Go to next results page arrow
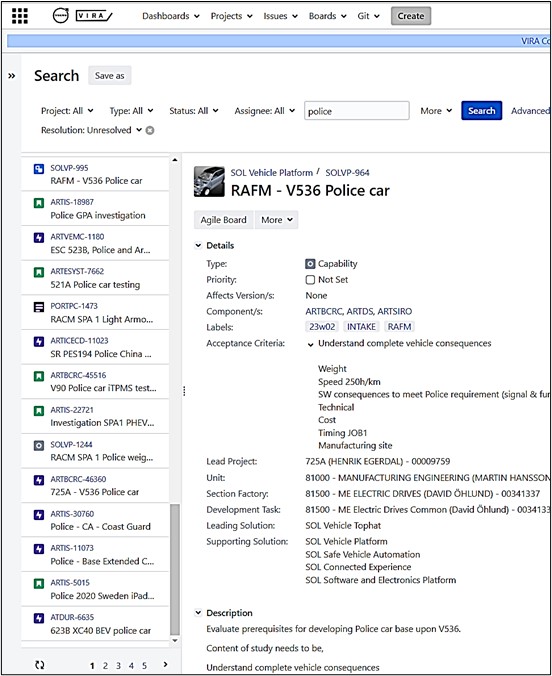552x676 pixels. (x=165, y=664)
